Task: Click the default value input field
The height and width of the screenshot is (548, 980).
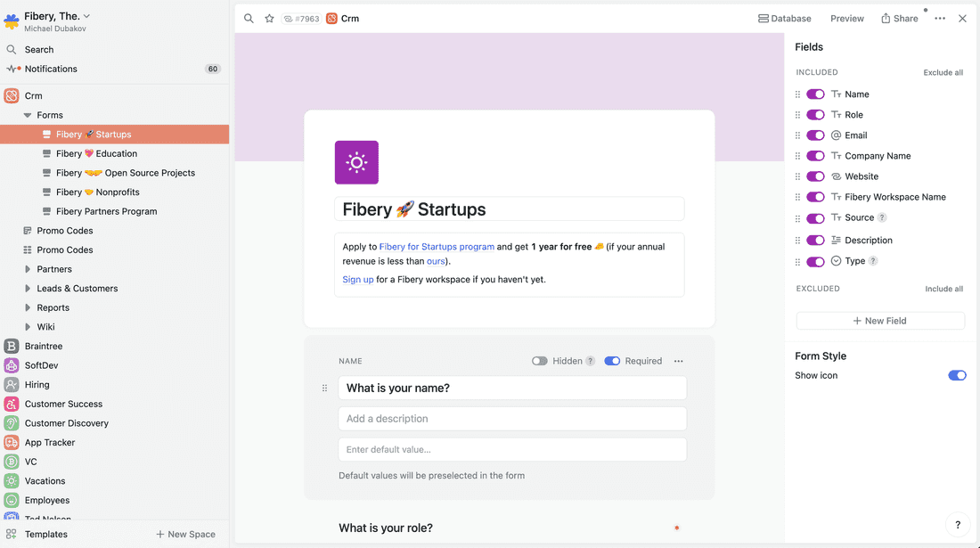Action: pos(512,449)
